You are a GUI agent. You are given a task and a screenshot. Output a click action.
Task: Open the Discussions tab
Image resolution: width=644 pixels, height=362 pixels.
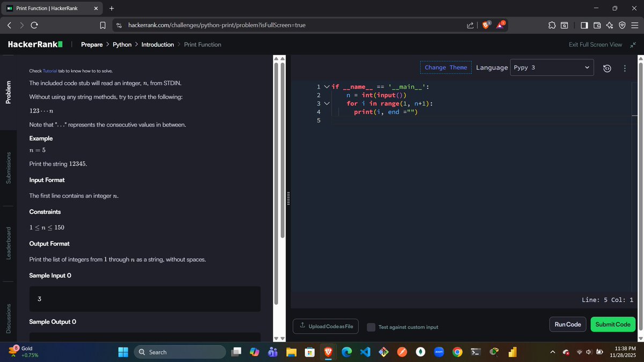[x=8, y=317]
